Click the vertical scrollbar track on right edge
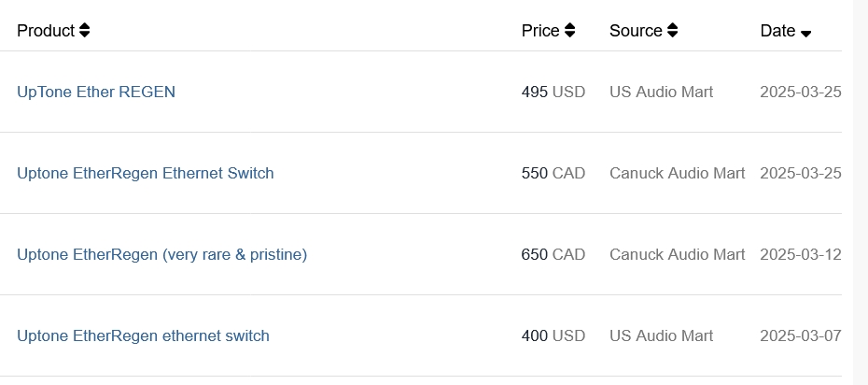 860,187
